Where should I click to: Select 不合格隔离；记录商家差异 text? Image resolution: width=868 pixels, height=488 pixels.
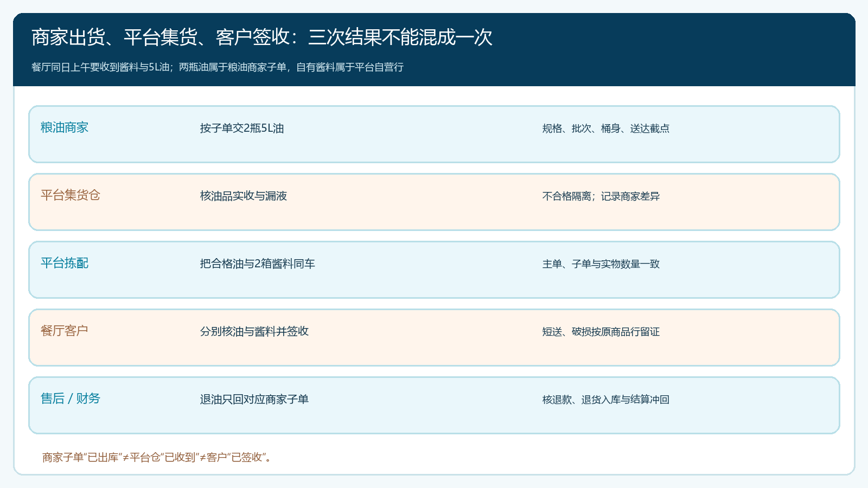click(601, 196)
